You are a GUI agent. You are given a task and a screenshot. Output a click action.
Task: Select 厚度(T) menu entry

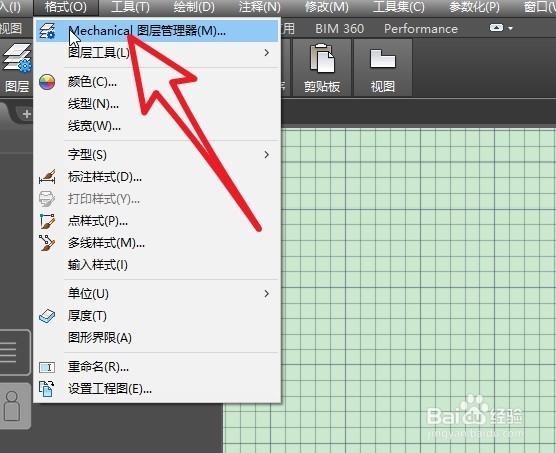157,315
